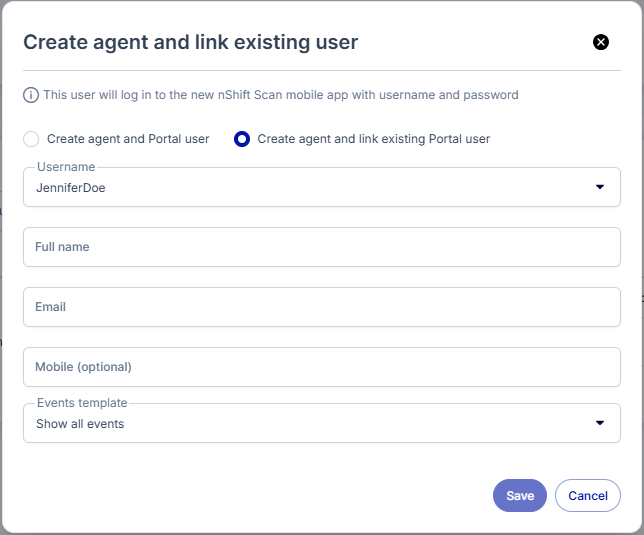Expand the Username dropdown arrow
This screenshot has width=644, height=535.
[600, 187]
